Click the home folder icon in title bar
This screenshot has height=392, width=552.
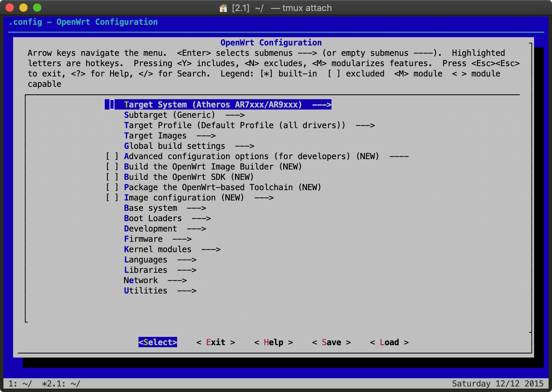coord(223,8)
